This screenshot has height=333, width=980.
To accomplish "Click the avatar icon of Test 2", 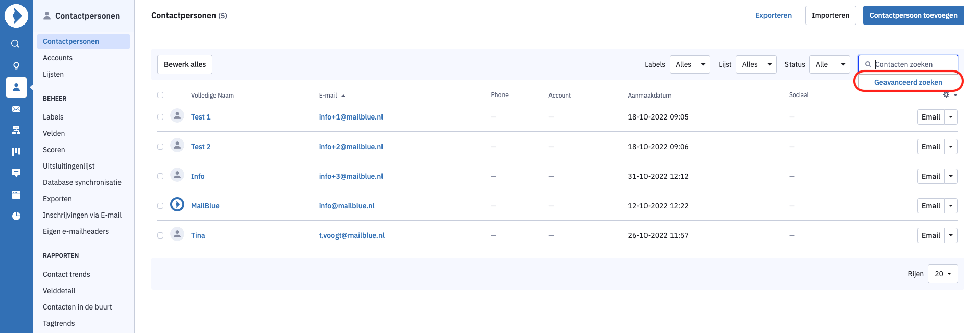I will 177,146.
